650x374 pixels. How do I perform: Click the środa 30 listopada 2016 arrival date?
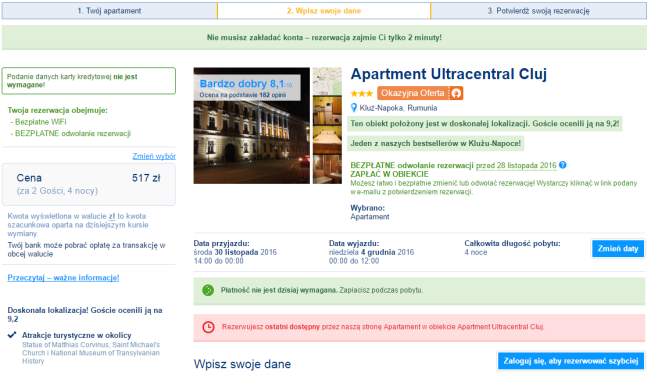[x=235, y=252]
